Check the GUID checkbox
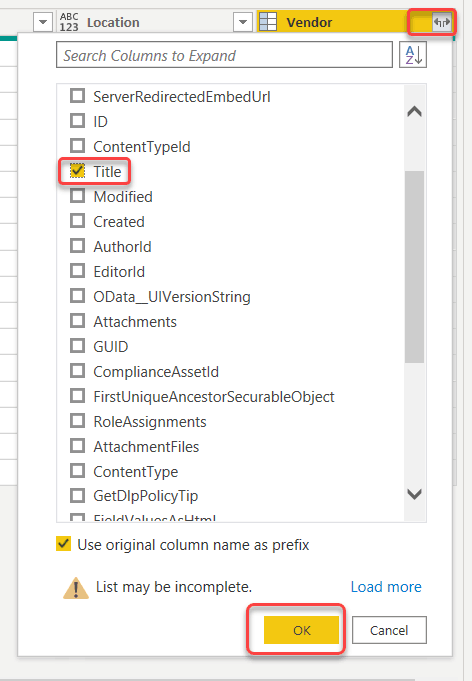 tap(78, 346)
